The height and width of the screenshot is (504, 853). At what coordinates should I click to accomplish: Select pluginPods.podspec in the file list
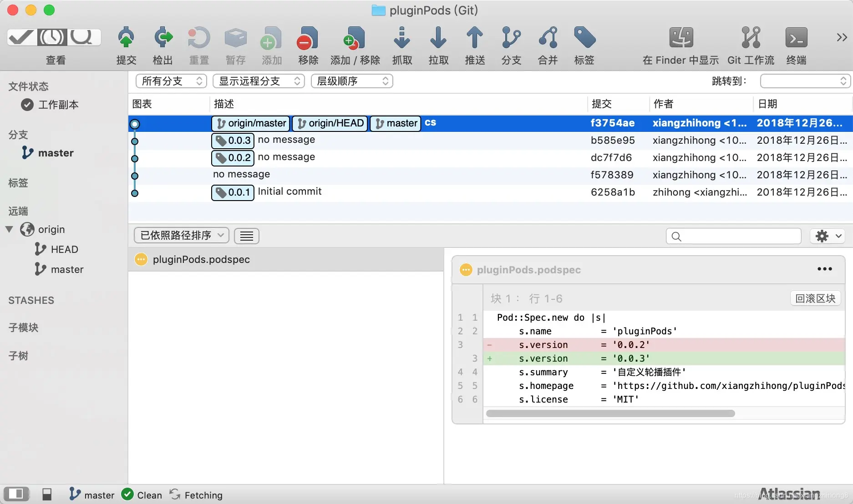pyautogui.click(x=286, y=259)
